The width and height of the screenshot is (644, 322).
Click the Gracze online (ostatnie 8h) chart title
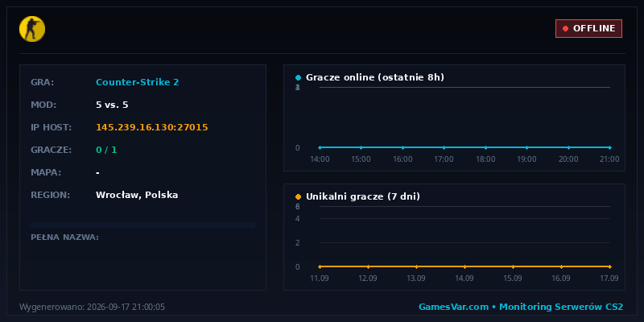coord(375,77)
